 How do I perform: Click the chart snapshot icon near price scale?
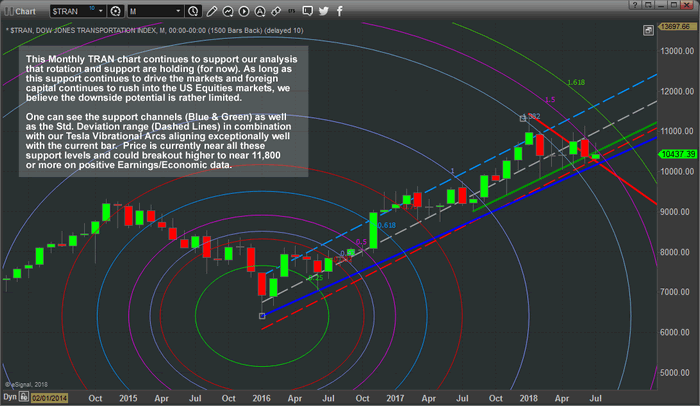(648, 30)
